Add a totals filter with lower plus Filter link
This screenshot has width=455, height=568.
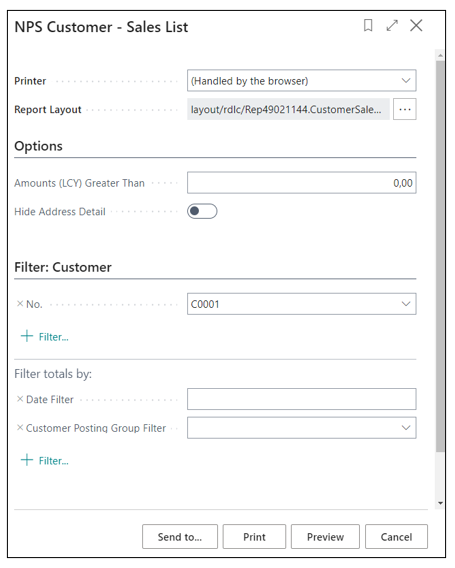pos(45,460)
